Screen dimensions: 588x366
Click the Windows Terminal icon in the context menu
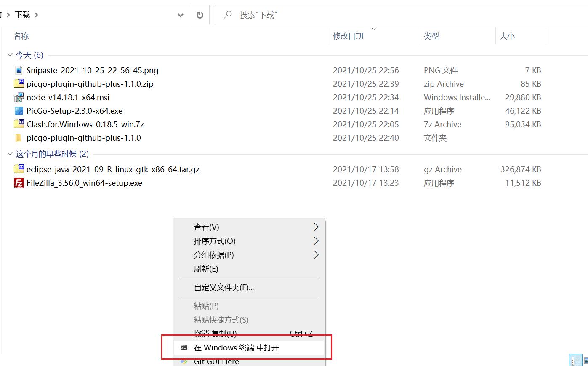point(184,347)
